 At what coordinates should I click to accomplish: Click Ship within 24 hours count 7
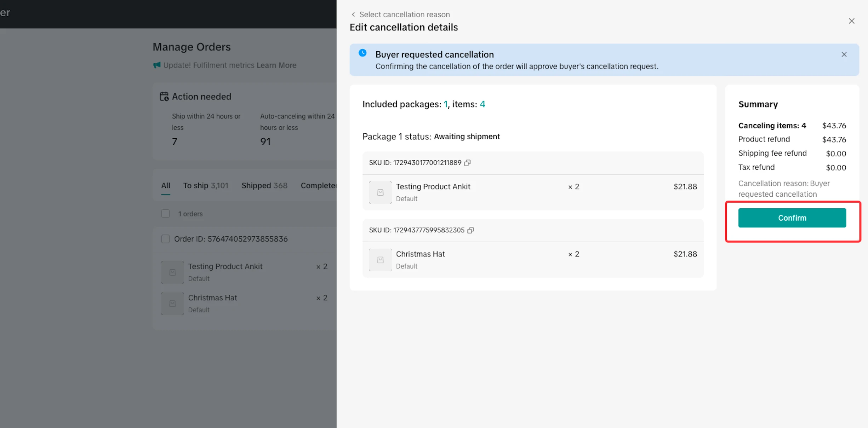pyautogui.click(x=175, y=141)
